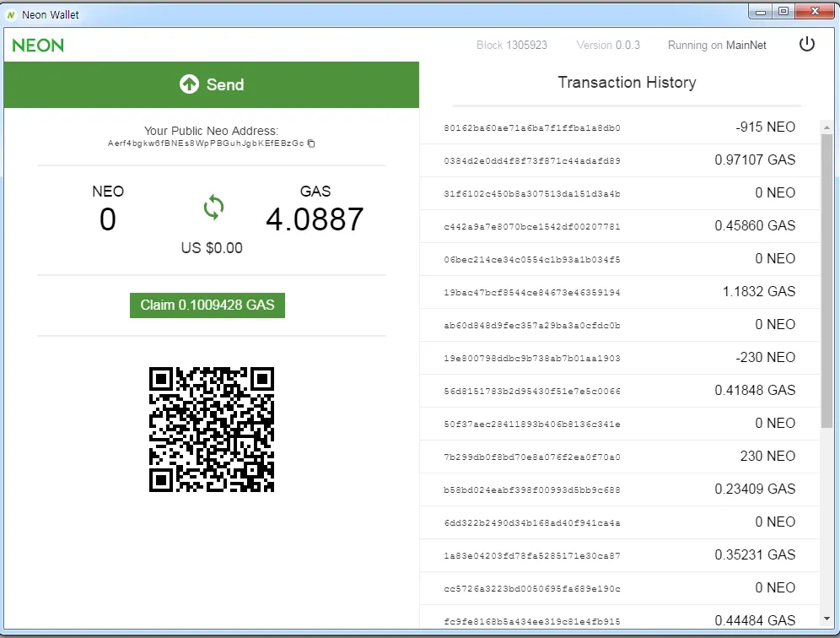
Task: Open the Send panel
Action: (x=212, y=84)
